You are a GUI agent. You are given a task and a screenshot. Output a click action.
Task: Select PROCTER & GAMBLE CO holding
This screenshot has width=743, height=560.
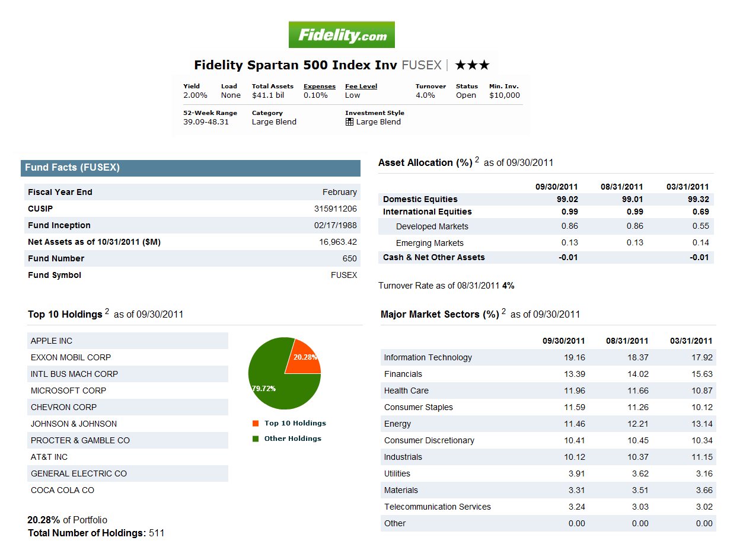click(127, 440)
